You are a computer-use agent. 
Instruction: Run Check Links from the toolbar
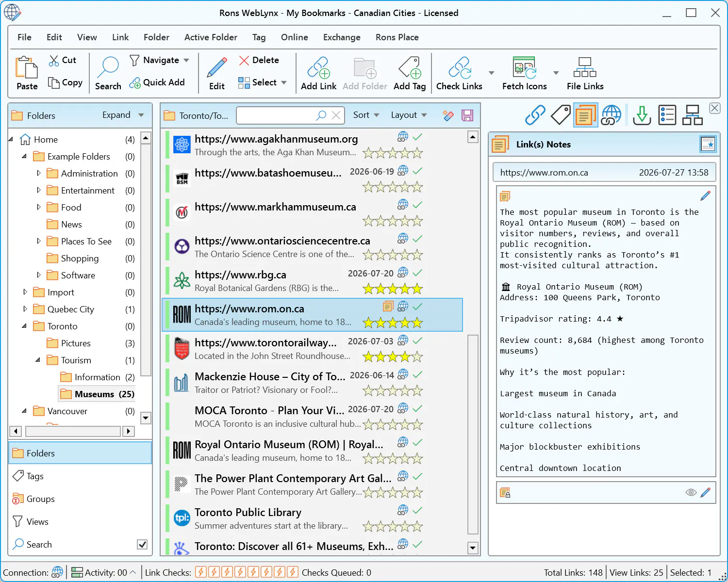click(459, 73)
